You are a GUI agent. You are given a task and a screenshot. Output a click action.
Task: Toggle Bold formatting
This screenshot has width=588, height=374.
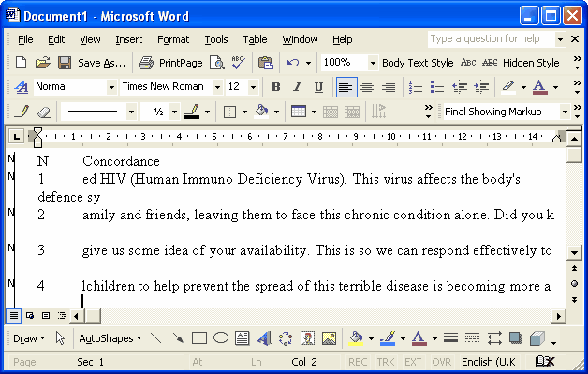pyautogui.click(x=275, y=87)
